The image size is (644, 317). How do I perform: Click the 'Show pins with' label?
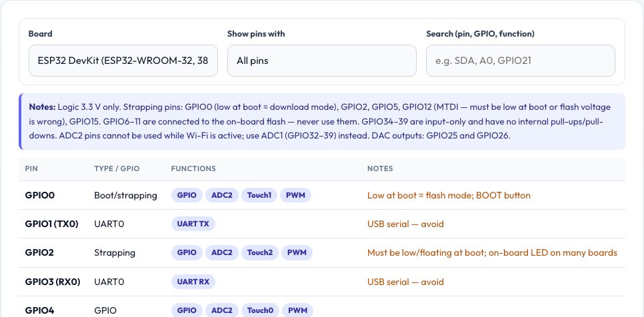tap(256, 33)
